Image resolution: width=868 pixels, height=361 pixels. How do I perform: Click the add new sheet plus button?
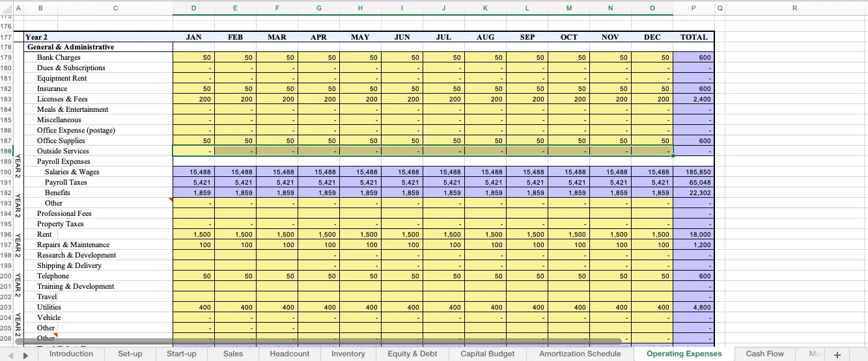click(x=837, y=354)
